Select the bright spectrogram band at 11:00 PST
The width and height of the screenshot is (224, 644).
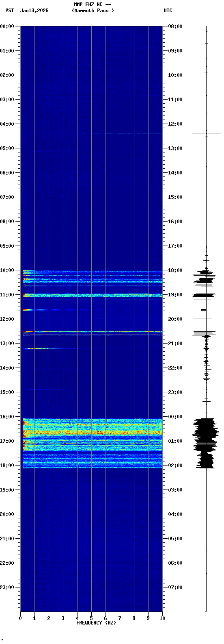(93, 295)
